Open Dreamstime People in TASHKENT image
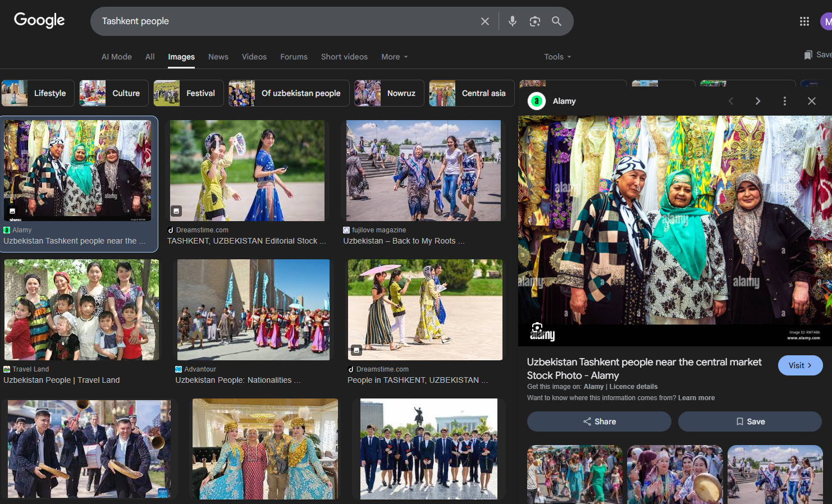The width and height of the screenshot is (832, 504). pos(425,310)
